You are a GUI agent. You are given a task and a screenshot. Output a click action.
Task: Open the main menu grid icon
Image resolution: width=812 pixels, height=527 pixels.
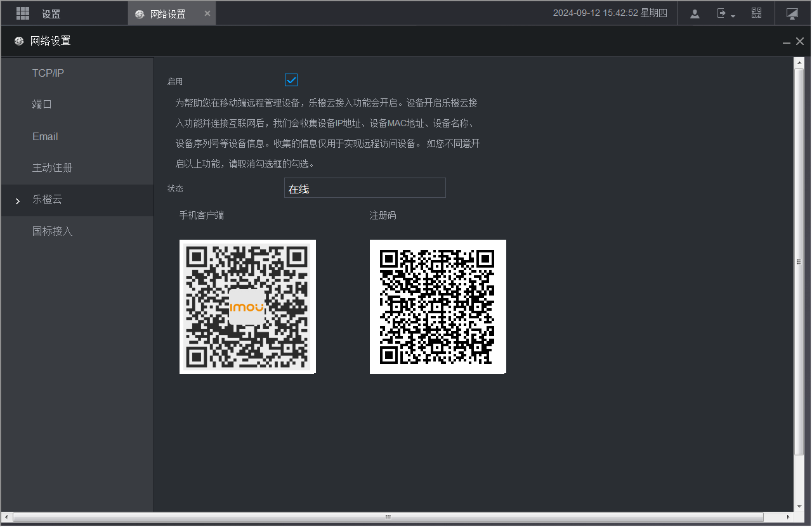coord(23,13)
